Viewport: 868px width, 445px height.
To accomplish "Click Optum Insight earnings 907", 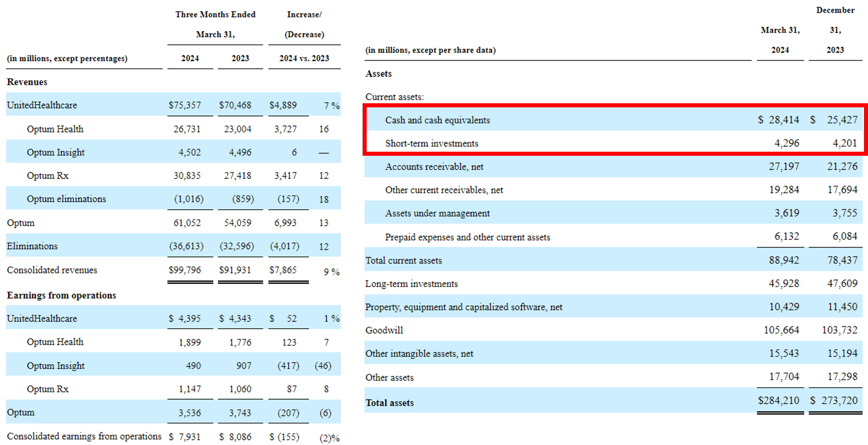I will point(244,366).
